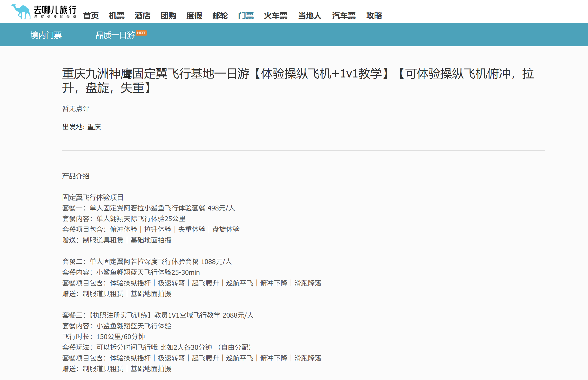
Task: Click the 产品介绍 section heading
Action: (x=76, y=176)
